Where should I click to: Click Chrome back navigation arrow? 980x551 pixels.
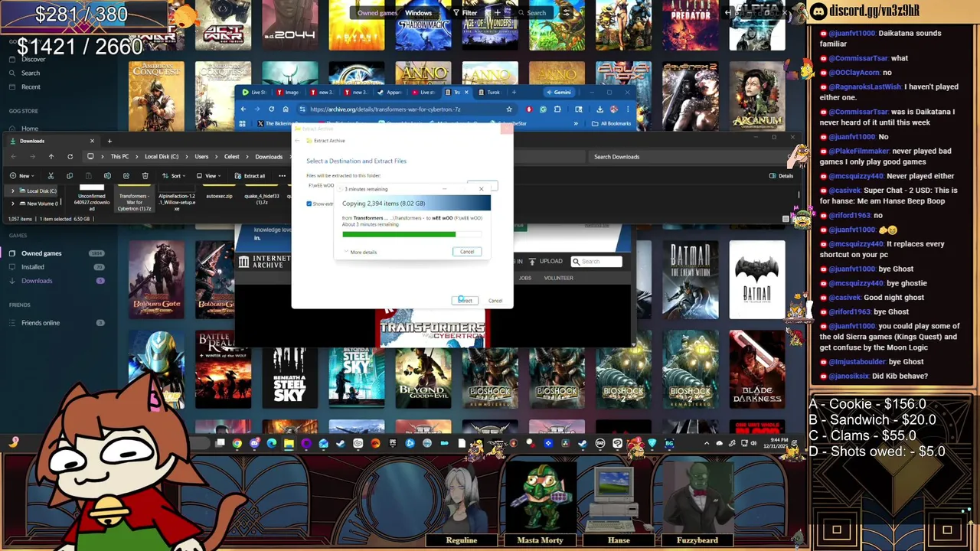(x=243, y=109)
